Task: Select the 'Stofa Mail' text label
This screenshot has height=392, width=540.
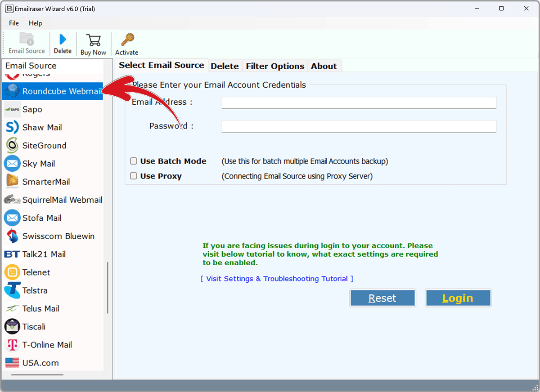Action: click(42, 218)
